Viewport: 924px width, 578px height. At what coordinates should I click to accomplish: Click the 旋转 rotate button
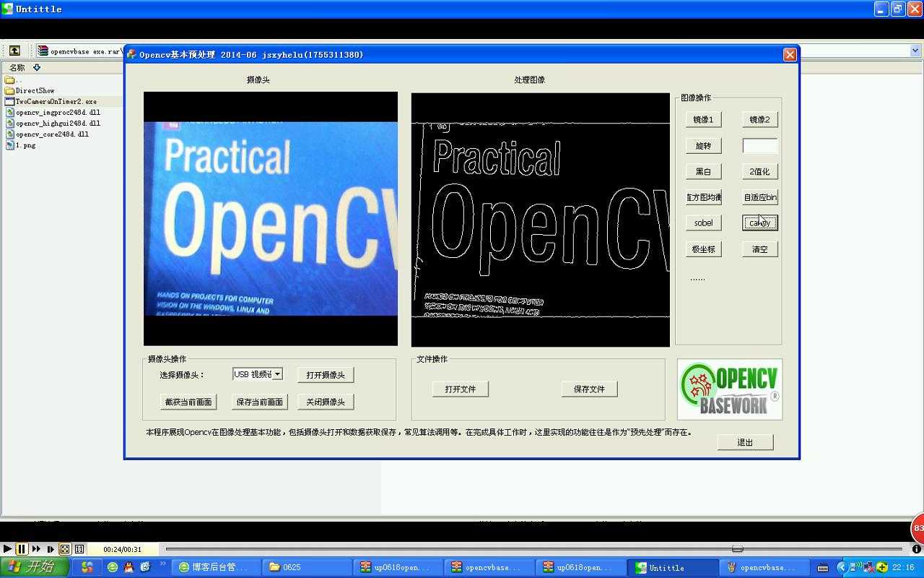(x=703, y=146)
